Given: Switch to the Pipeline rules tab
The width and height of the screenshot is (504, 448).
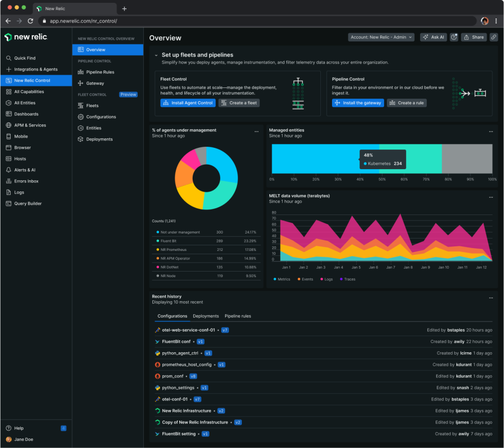Looking at the screenshot, I should point(237,316).
